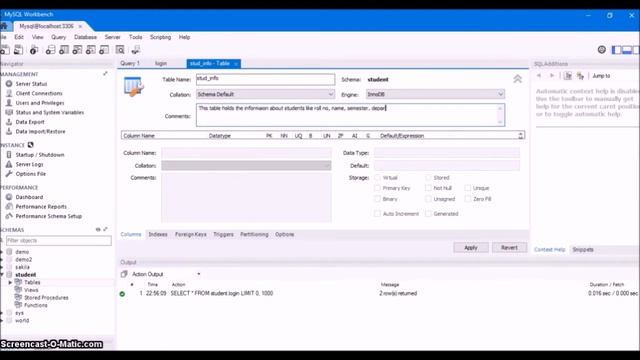This screenshot has height=360, width=640.
Task: Check the Unique checkbox
Action: [468, 188]
